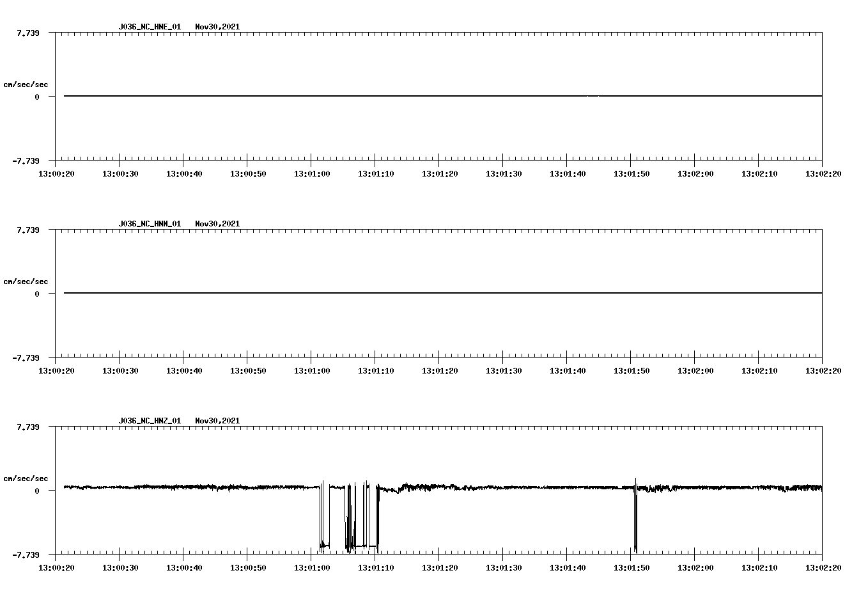This screenshot has height=591, width=868.
Task: Click cm/sec/sec unit label on HNN plot
Action: [x=26, y=281]
